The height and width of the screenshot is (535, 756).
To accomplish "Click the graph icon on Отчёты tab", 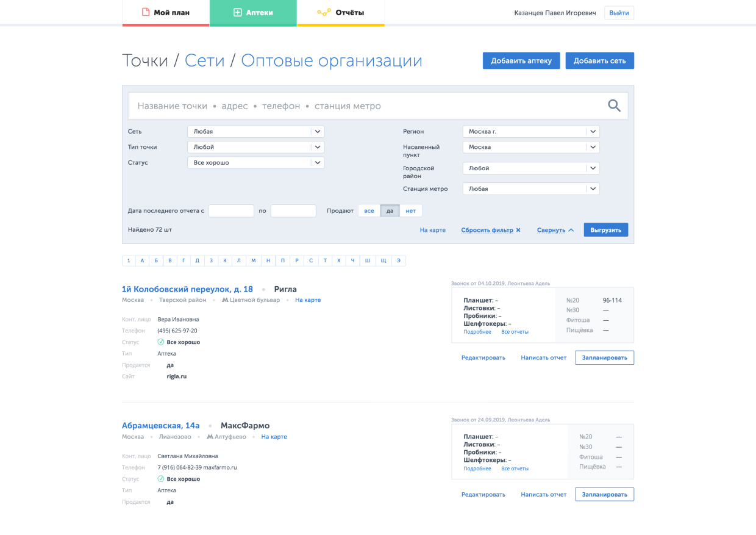I will coord(324,12).
